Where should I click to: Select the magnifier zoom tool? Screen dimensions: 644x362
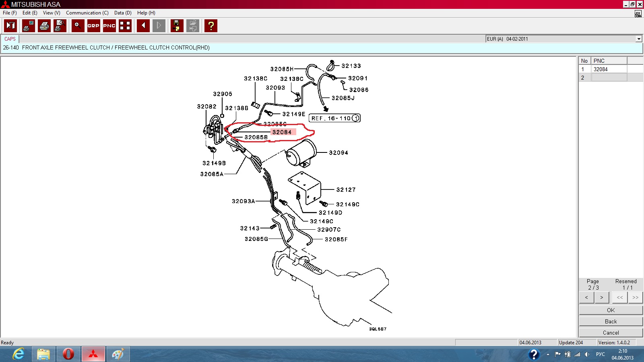(x=78, y=26)
